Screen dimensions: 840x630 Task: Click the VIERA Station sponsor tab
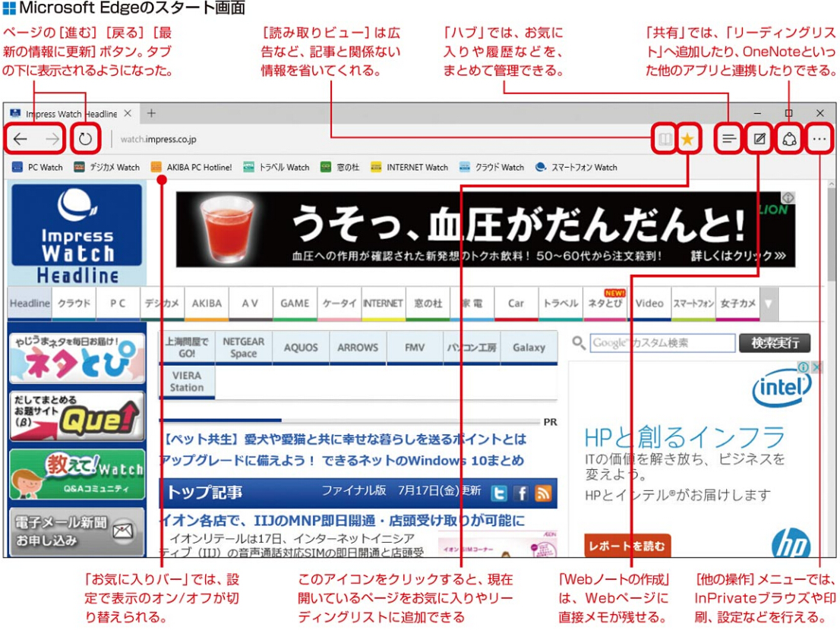coord(186,382)
